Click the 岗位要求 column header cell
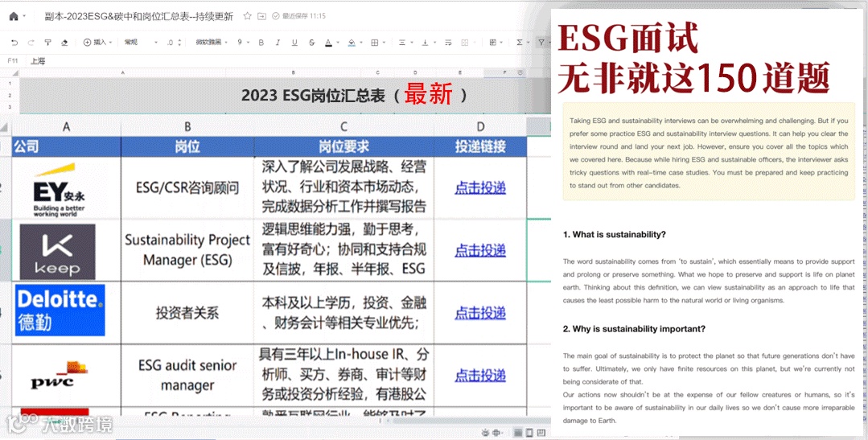 click(x=343, y=146)
